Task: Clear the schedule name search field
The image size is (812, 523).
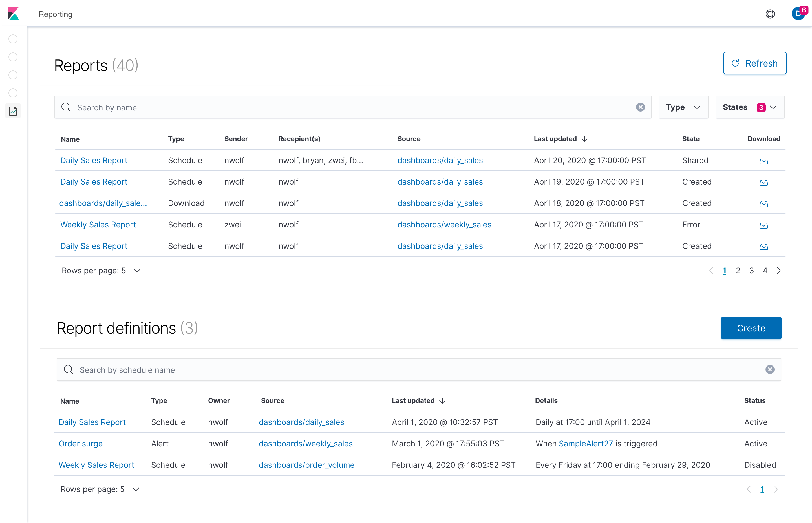Action: pos(769,369)
